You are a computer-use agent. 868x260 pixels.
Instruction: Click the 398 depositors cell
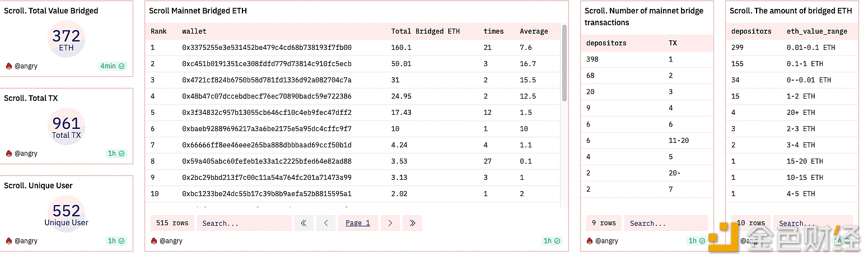(592, 59)
